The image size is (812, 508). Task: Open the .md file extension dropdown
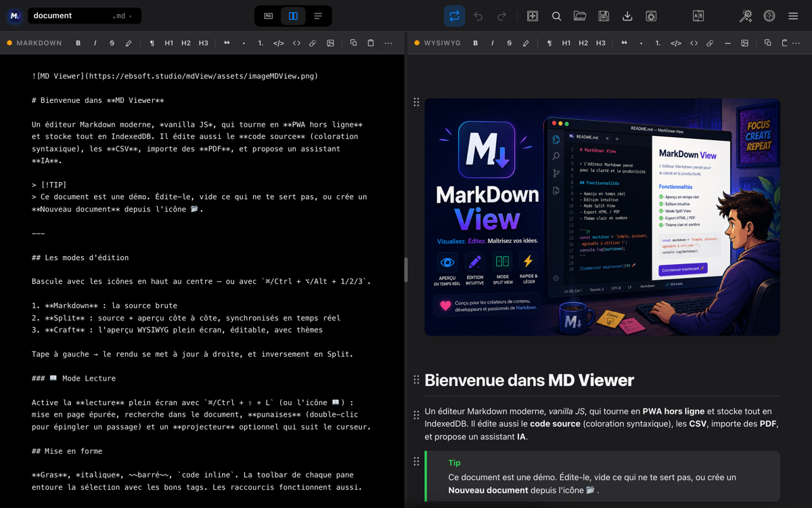[x=122, y=16]
